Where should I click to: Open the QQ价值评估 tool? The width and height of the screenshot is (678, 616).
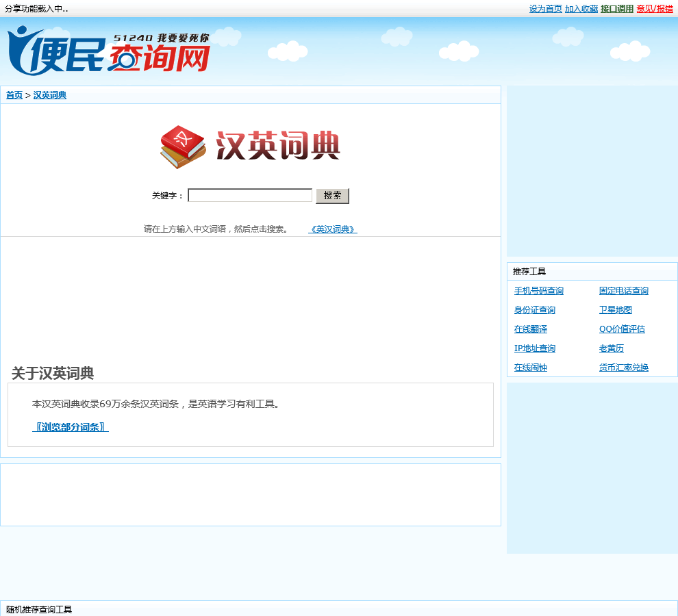coord(622,329)
